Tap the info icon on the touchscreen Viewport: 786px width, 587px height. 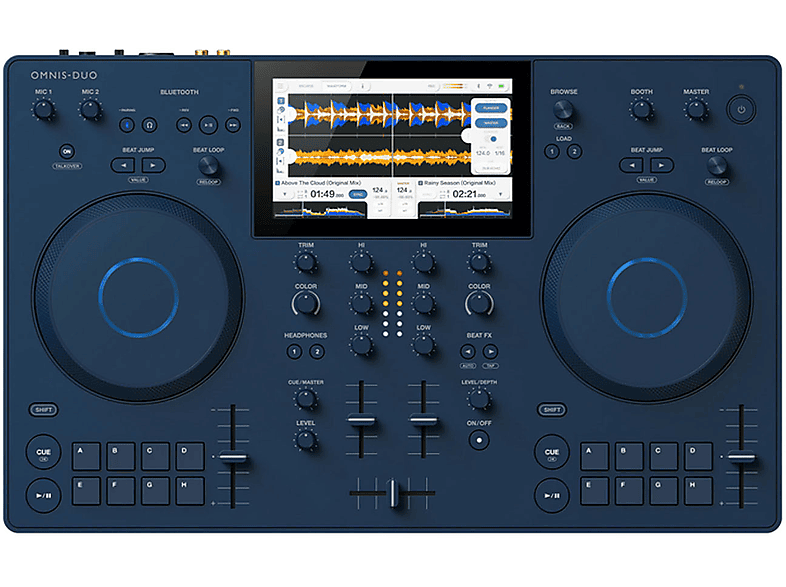pyautogui.click(x=362, y=86)
